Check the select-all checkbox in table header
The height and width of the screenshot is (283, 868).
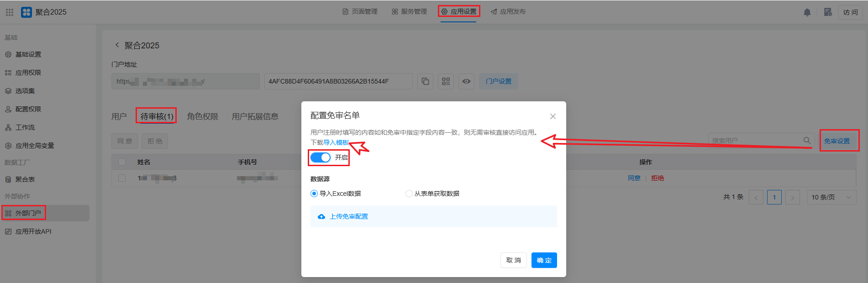click(x=122, y=162)
